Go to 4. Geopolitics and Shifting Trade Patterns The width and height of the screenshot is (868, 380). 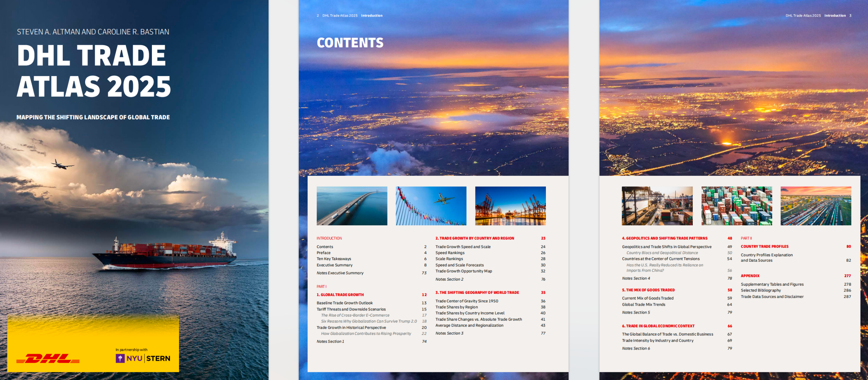point(677,238)
